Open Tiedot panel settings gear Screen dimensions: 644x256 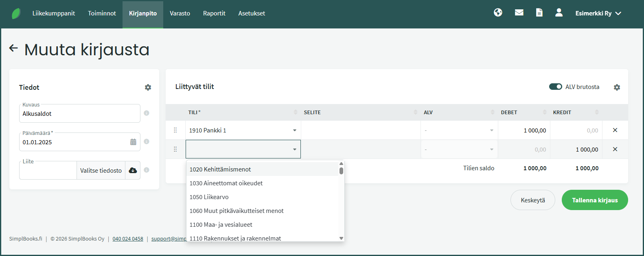[148, 87]
